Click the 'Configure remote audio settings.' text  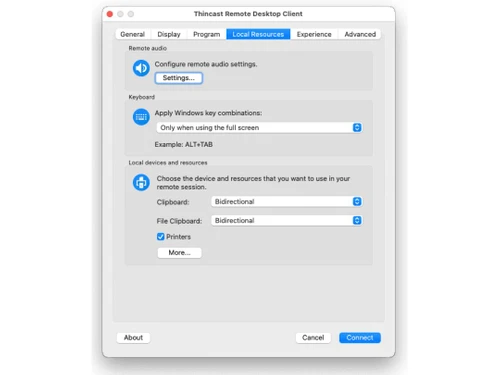206,64
